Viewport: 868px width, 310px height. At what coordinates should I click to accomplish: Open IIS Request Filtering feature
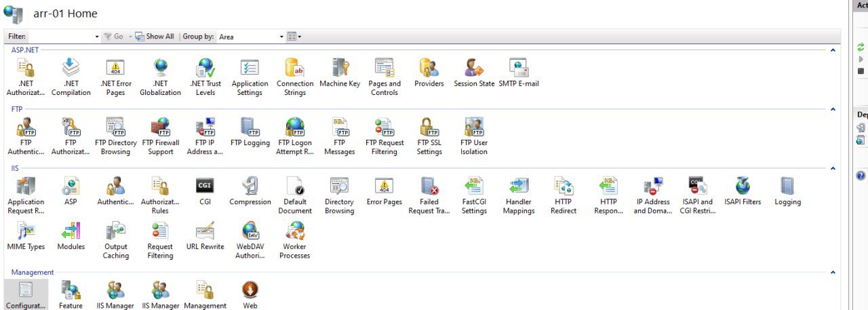(160, 241)
